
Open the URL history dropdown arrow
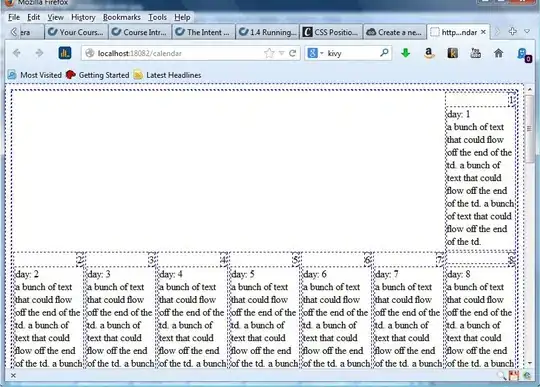pos(282,53)
